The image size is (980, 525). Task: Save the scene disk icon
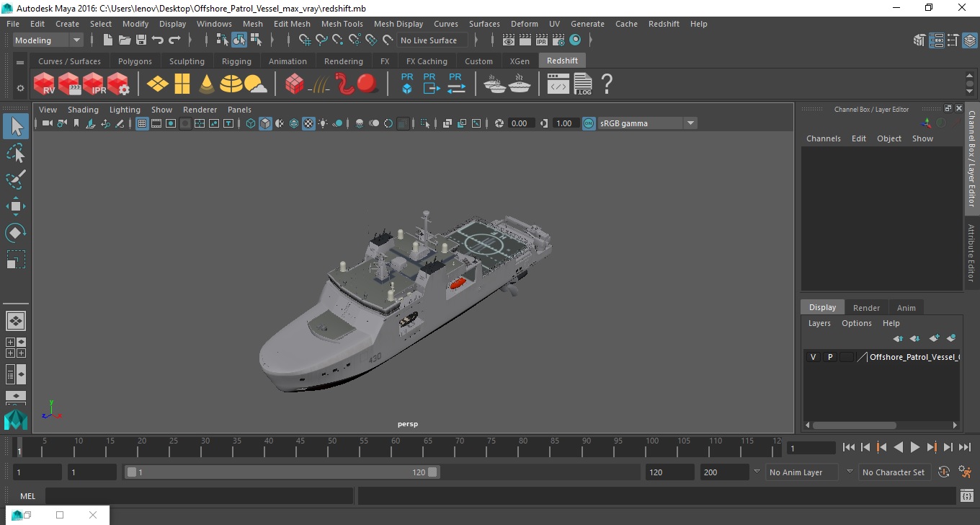[141, 40]
